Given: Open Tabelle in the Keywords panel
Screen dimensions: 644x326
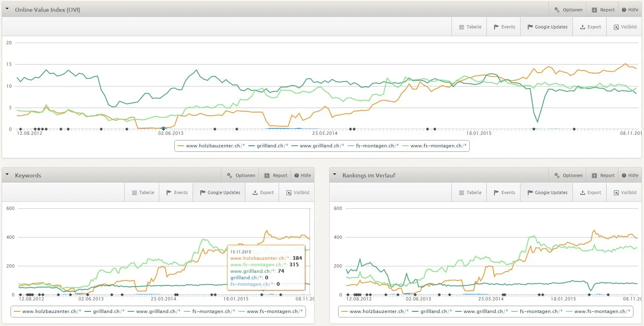Looking at the screenshot, I should pyautogui.click(x=143, y=192).
